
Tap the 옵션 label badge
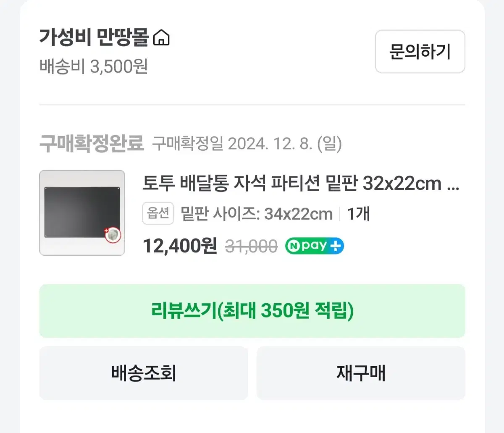(158, 213)
